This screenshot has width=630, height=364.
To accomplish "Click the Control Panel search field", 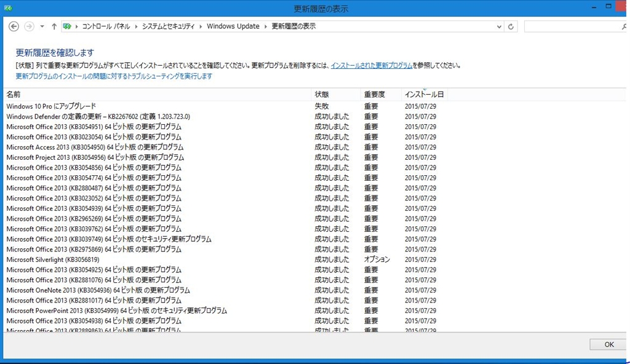I will coord(573,26).
